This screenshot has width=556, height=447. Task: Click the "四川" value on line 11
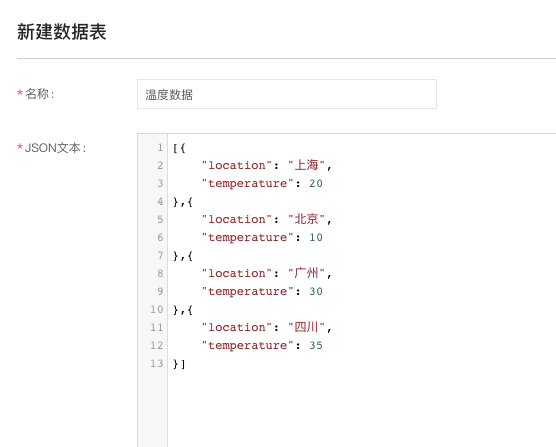click(x=306, y=327)
